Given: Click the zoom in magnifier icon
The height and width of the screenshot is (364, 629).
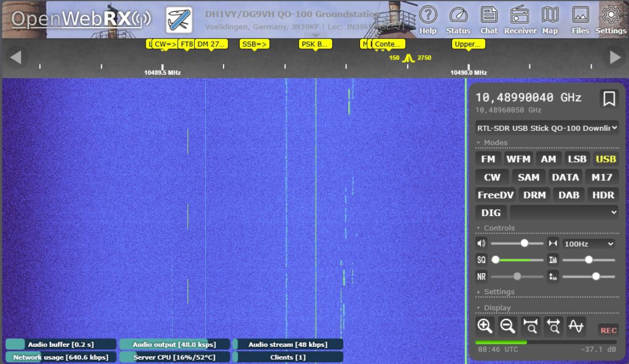Looking at the screenshot, I should click(x=485, y=327).
